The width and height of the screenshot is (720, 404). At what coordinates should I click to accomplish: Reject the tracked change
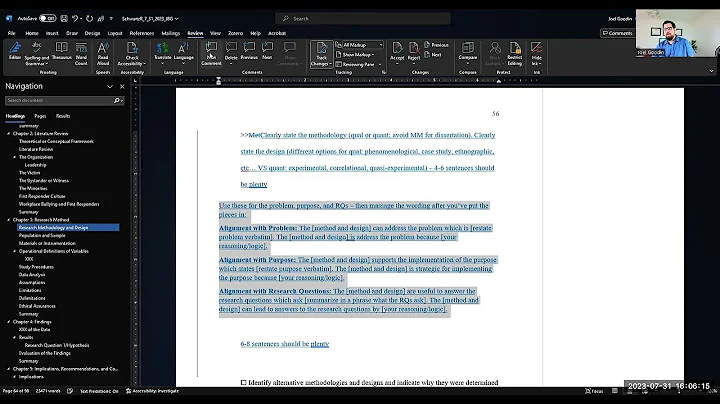coord(414,53)
